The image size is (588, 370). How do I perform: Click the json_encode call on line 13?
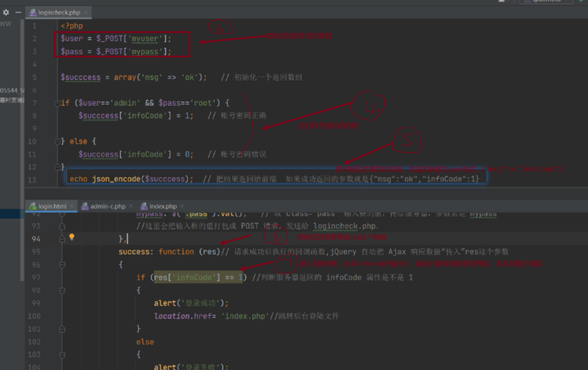[x=142, y=179]
